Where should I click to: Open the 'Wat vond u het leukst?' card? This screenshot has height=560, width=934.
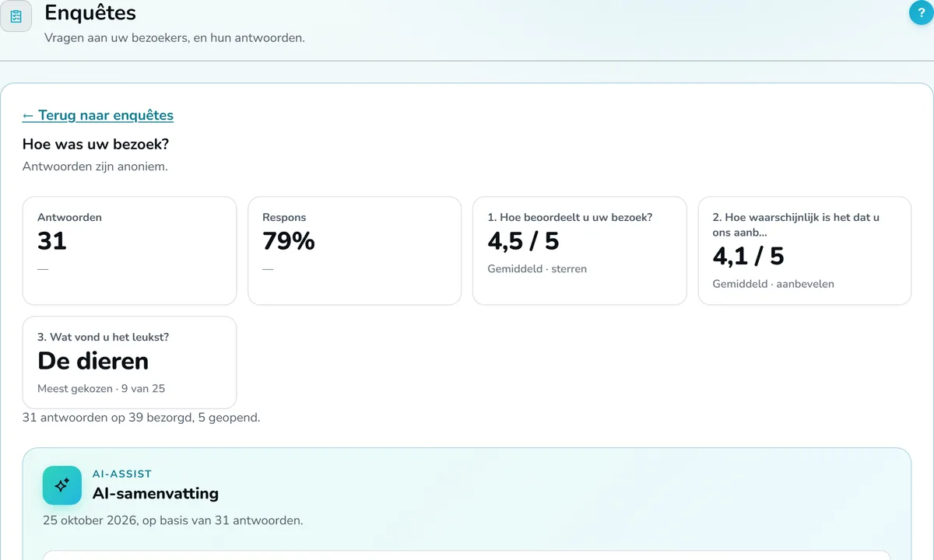coord(129,362)
